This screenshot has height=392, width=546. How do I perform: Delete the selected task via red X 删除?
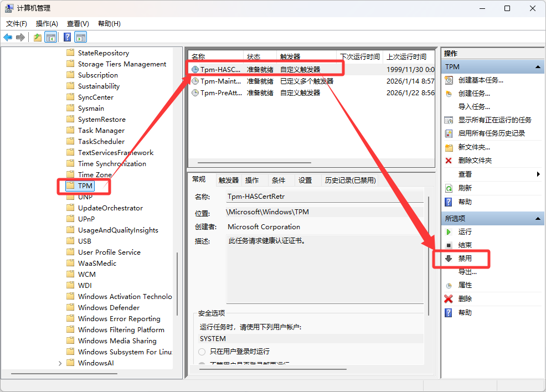click(465, 298)
